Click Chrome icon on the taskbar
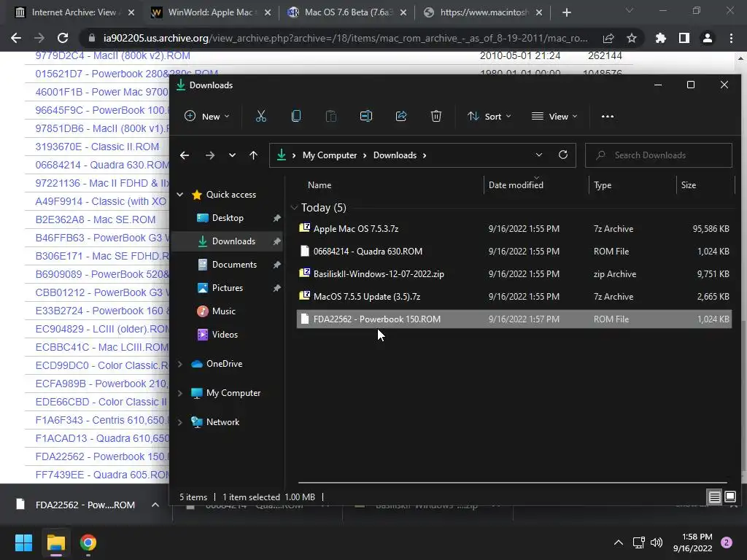The height and width of the screenshot is (560, 747). pyautogui.click(x=88, y=542)
